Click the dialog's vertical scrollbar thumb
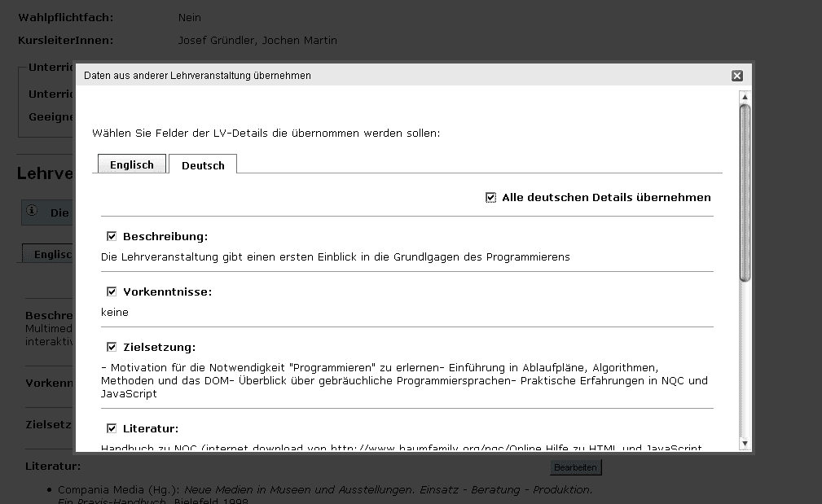 [x=745, y=192]
